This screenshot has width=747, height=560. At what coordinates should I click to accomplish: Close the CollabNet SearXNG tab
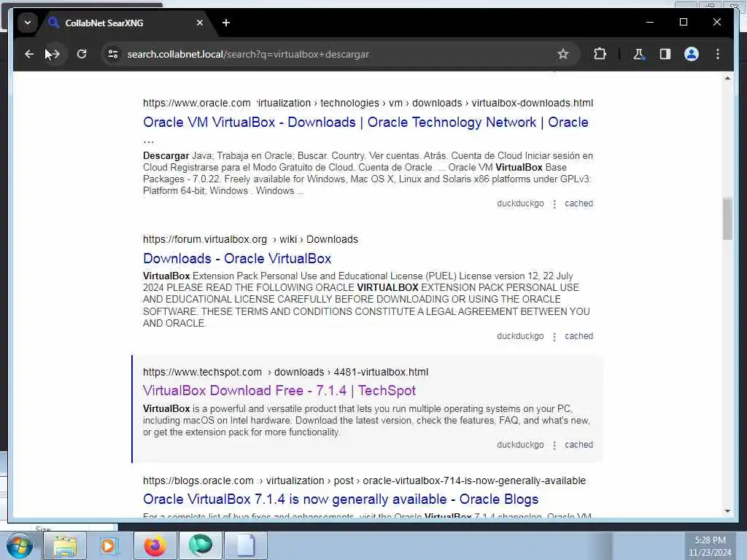(200, 23)
